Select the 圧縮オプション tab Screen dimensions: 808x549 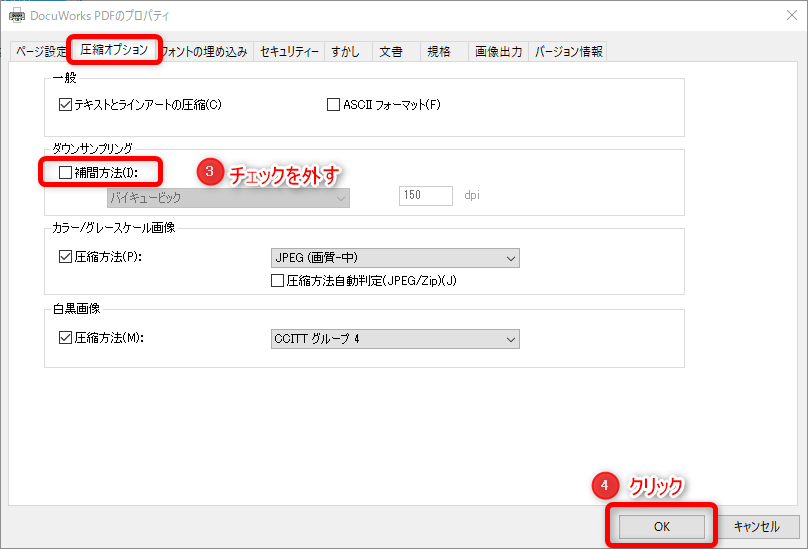click(114, 49)
